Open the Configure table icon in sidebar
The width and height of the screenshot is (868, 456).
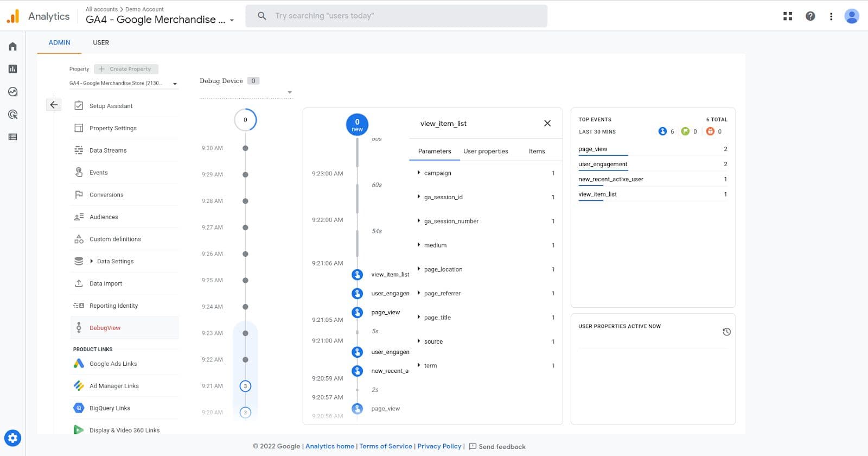(12, 137)
